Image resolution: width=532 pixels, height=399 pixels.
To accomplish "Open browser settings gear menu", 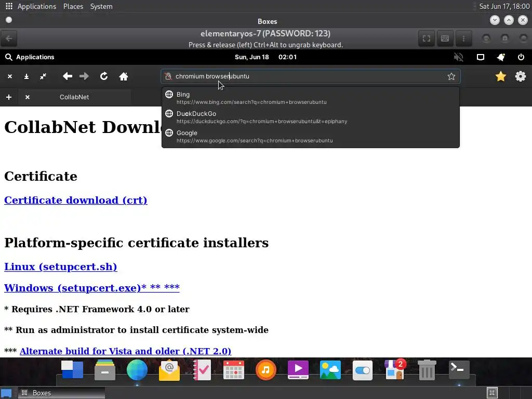I will [521, 76].
